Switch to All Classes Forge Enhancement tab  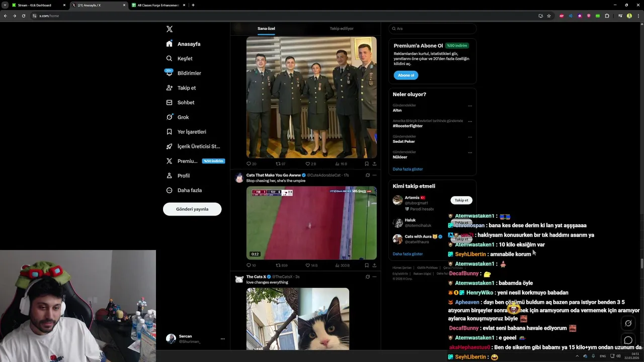click(158, 5)
